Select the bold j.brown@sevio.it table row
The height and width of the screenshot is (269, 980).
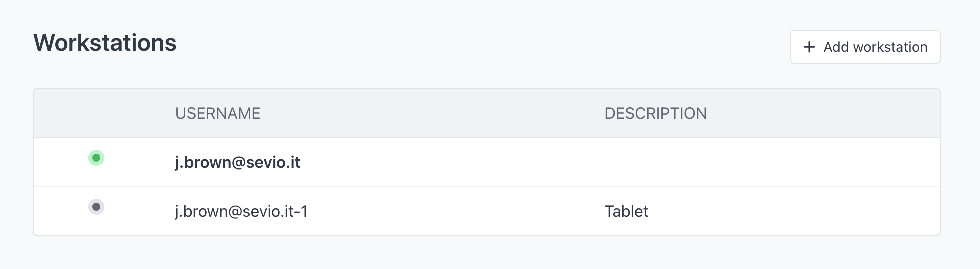pos(487,162)
